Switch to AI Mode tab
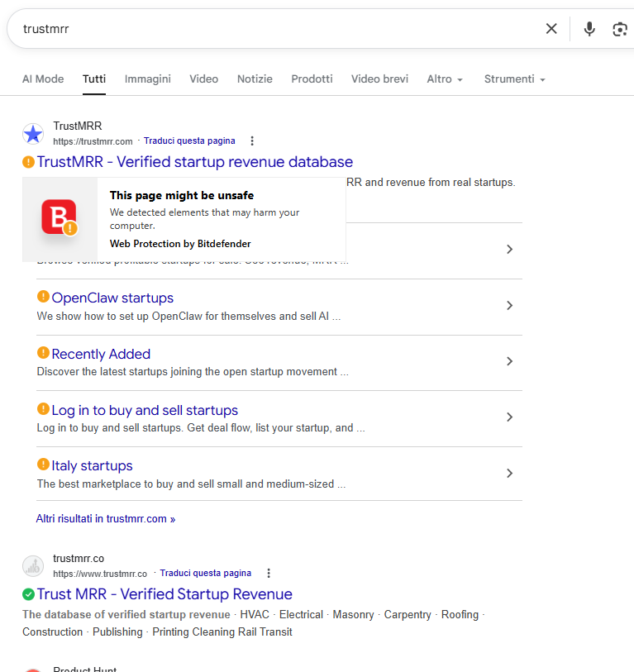 (x=43, y=79)
